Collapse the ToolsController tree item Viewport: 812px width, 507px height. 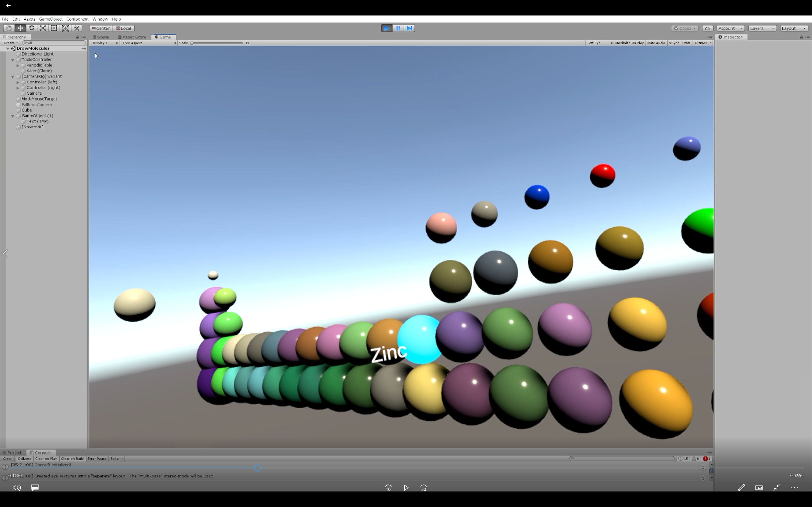coord(13,60)
